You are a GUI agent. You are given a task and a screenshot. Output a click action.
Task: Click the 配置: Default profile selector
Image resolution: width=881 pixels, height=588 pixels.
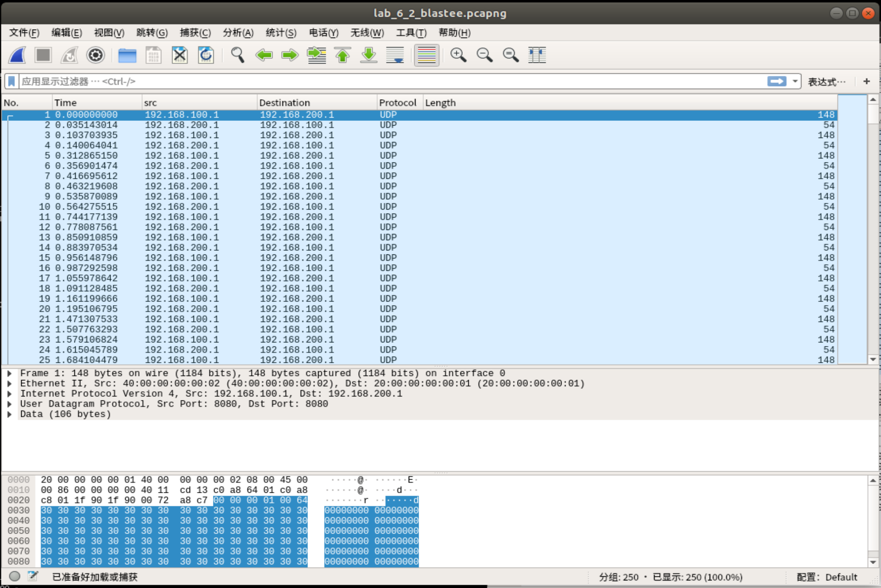point(827,577)
